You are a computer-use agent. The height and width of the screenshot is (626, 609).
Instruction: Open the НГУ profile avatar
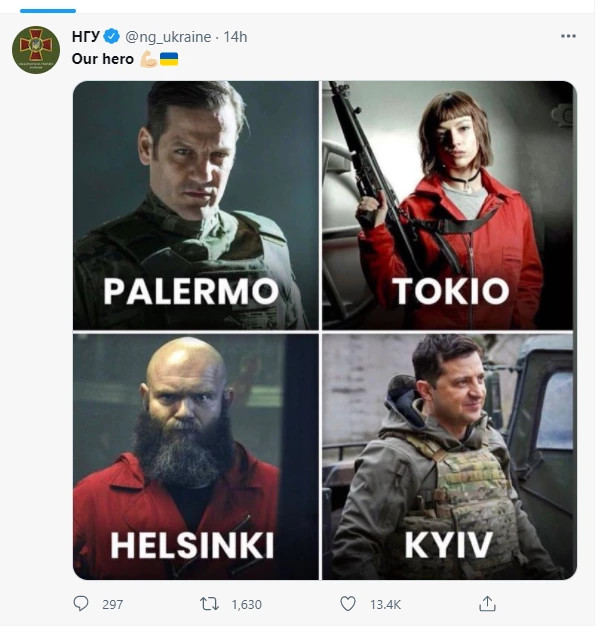pyautogui.click(x=36, y=50)
